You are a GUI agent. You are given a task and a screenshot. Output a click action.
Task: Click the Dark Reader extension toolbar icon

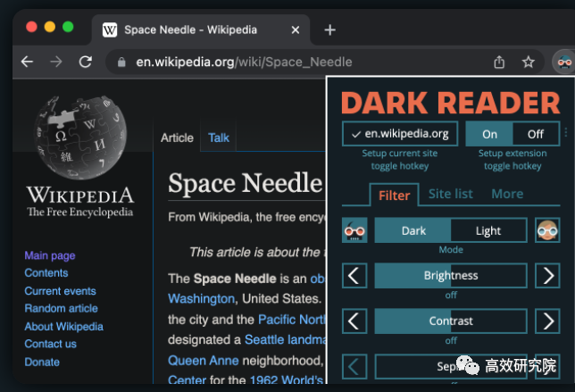(564, 62)
